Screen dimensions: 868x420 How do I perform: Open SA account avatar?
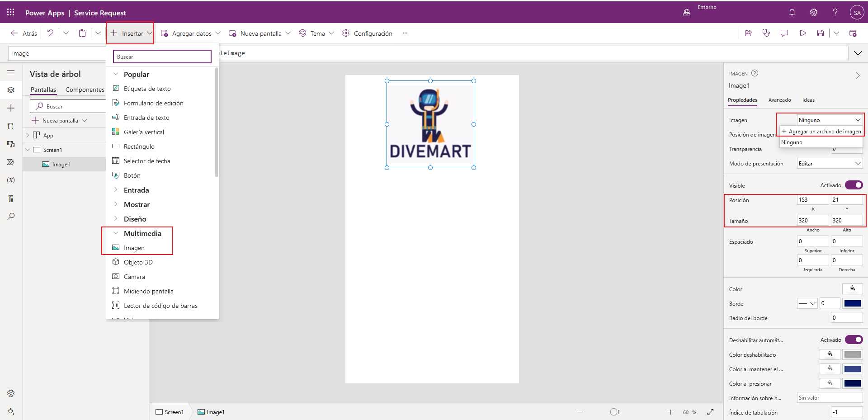tap(857, 12)
